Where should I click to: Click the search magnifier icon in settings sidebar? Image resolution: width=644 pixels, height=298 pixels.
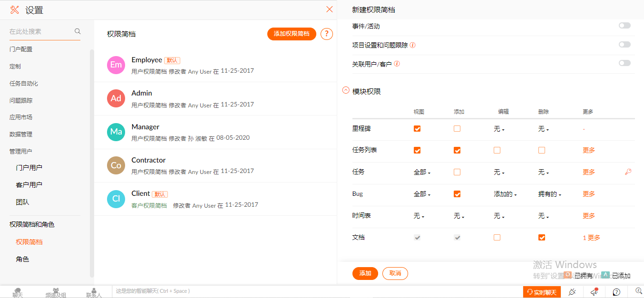[78, 31]
